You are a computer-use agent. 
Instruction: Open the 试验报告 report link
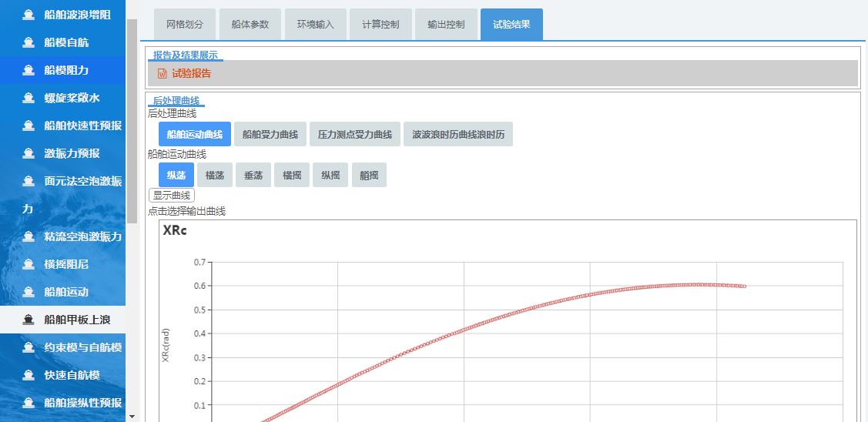pyautogui.click(x=191, y=74)
